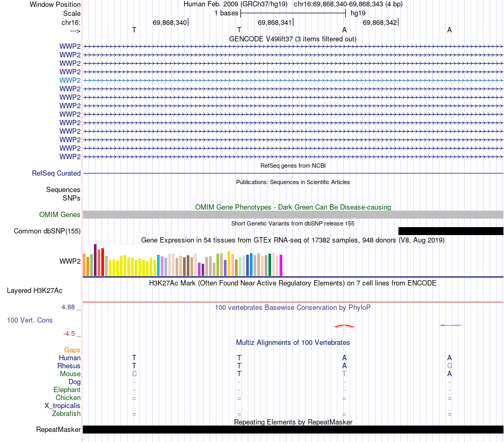504x442 pixels.
Task: Open 100 vertebrates Basewise Conservation by PhyloP title
Action: tap(293, 308)
